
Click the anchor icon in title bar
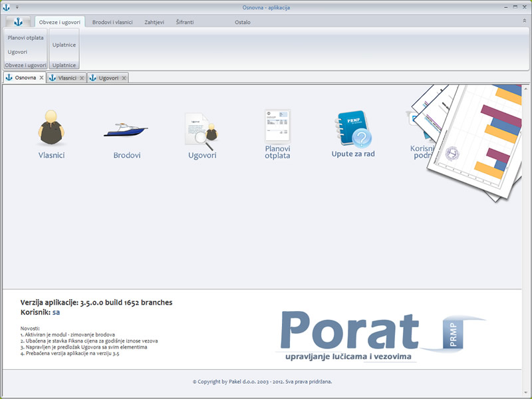click(6, 7)
